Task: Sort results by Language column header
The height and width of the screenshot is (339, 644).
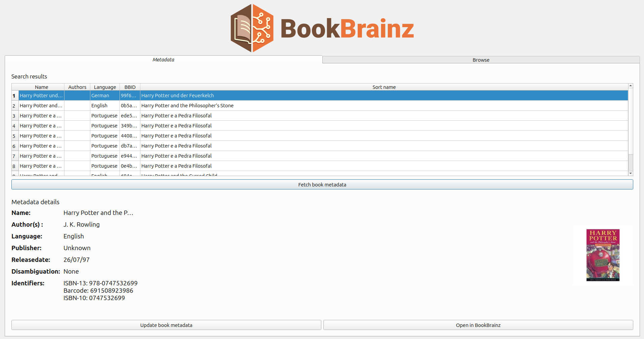Action: coord(105,87)
